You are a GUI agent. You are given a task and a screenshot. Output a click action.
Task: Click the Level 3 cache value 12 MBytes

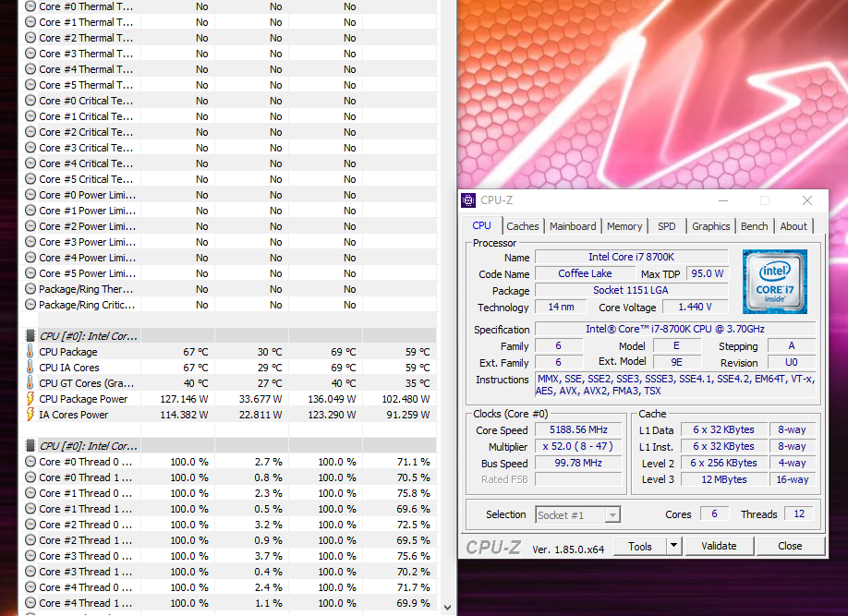click(x=724, y=479)
